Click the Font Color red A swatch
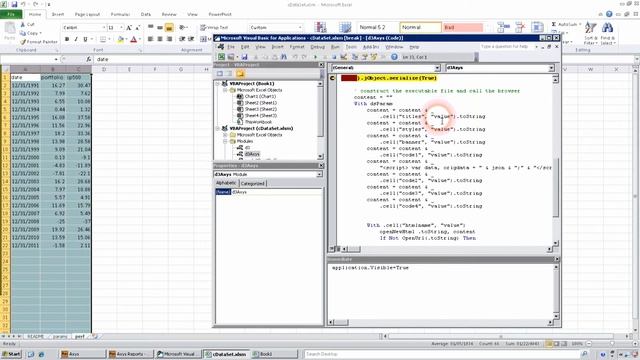This screenshot has height=360, width=640. (133, 39)
